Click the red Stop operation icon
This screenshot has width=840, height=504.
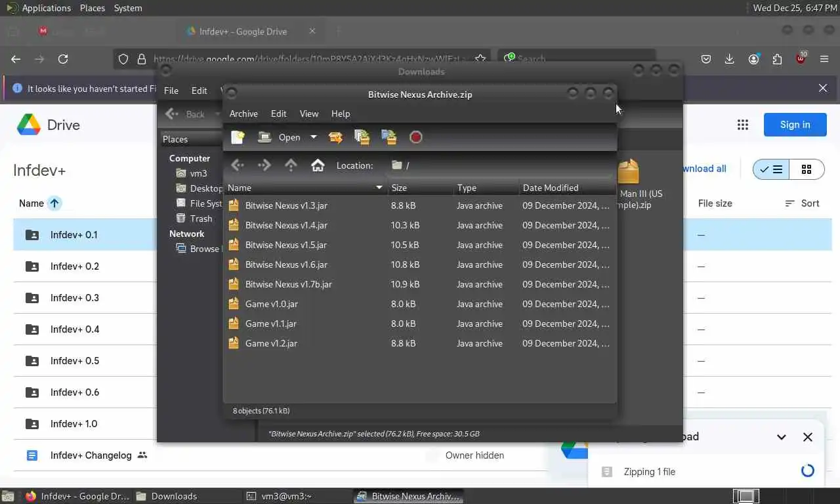[x=415, y=137]
